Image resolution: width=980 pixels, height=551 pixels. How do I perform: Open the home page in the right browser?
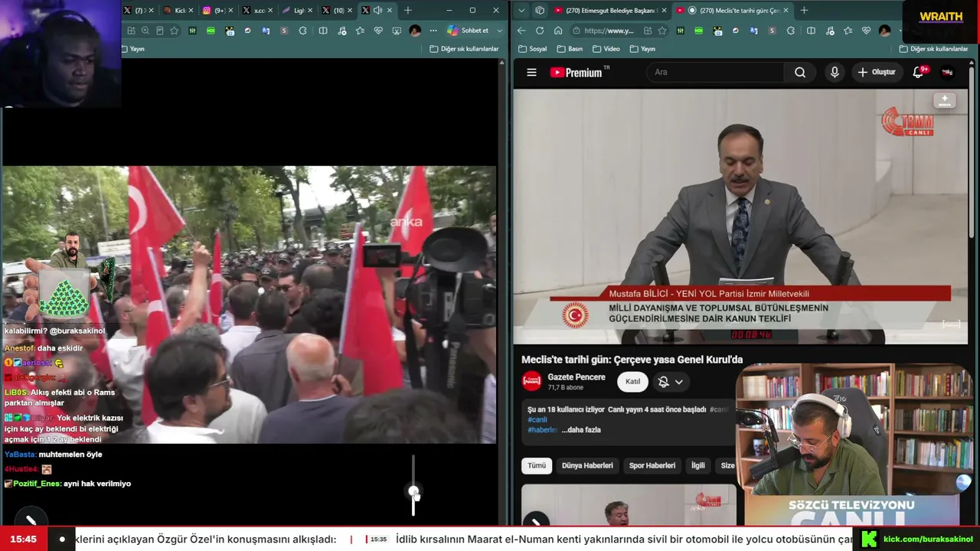pos(558,31)
